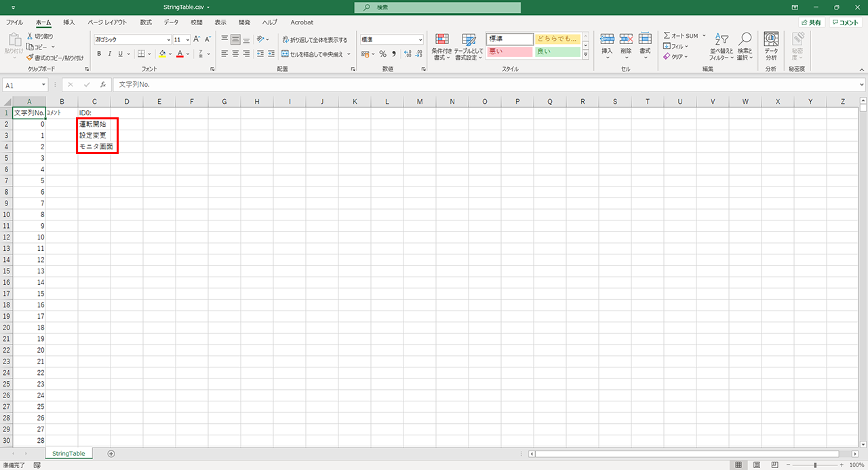Open the Data (データ) ribbon tab

(171, 22)
